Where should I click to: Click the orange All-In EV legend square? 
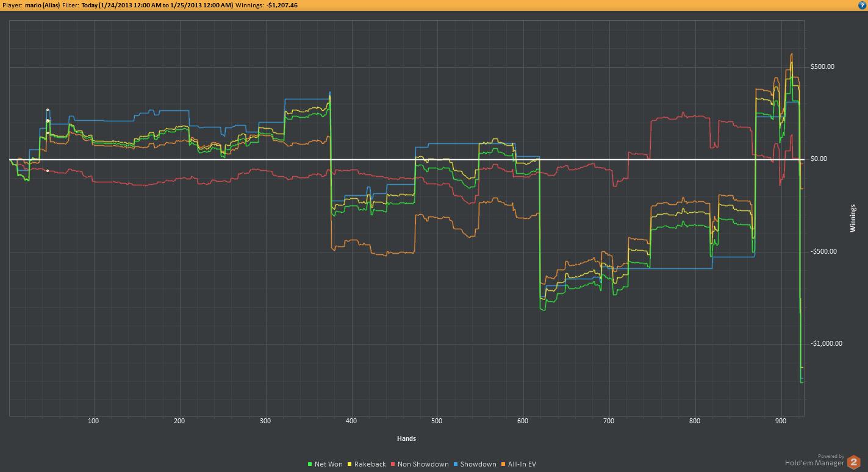[x=504, y=465]
